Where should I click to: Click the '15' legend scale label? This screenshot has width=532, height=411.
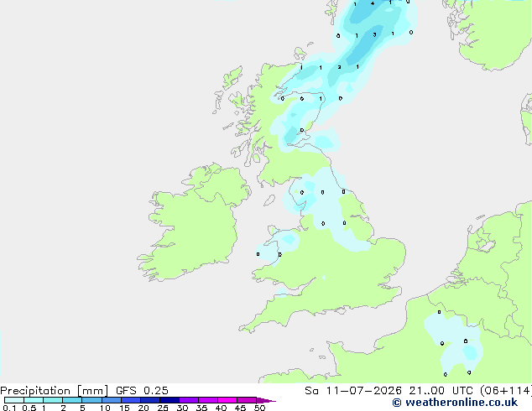[x=124, y=408]
